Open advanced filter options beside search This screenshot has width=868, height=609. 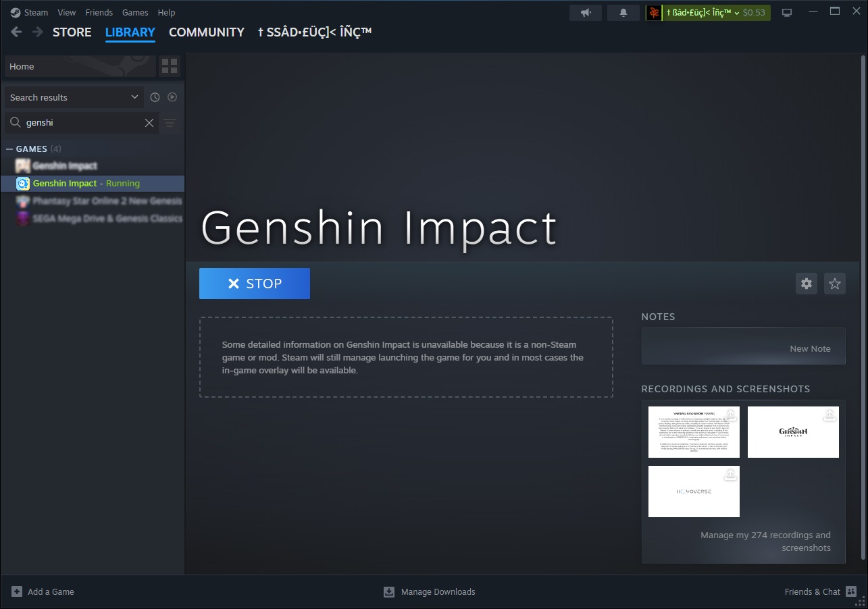pos(170,123)
